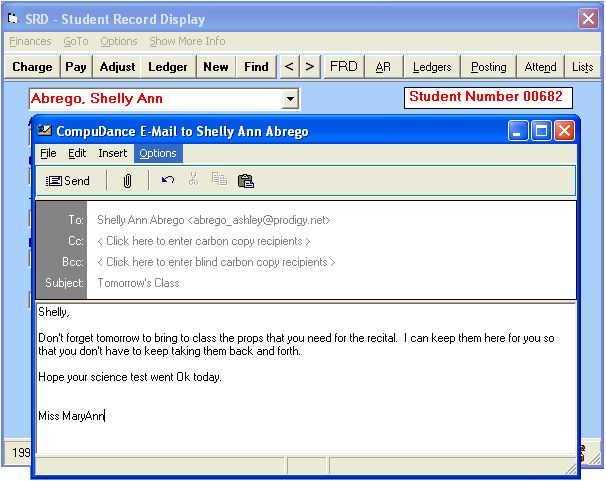Click the email window resize grip at the status bar corner
This screenshot has width=606, height=481.
(x=570, y=468)
